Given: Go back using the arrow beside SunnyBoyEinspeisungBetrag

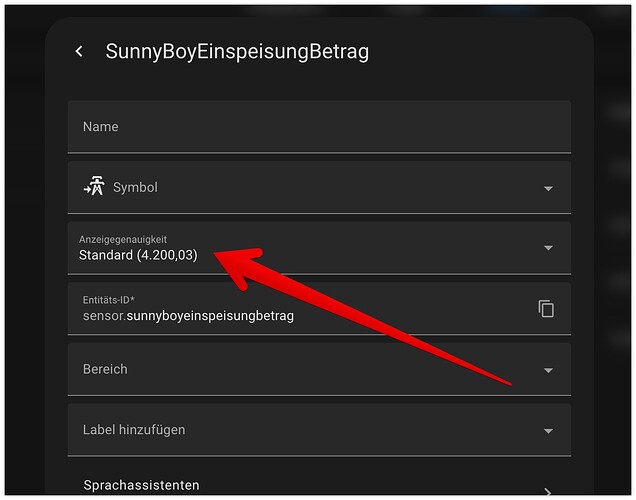Looking at the screenshot, I should tap(80, 52).
